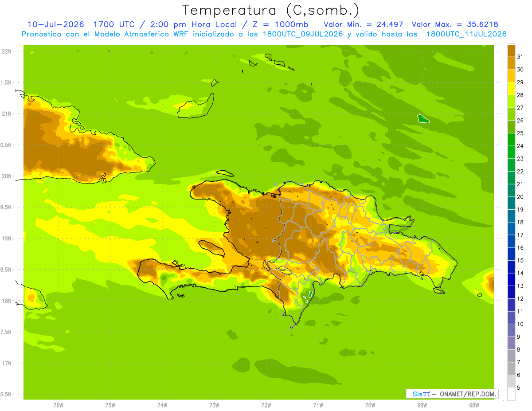532x411 pixels.
Task: Pick the dark brown legend swatch above 31
Action: [x=511, y=51]
